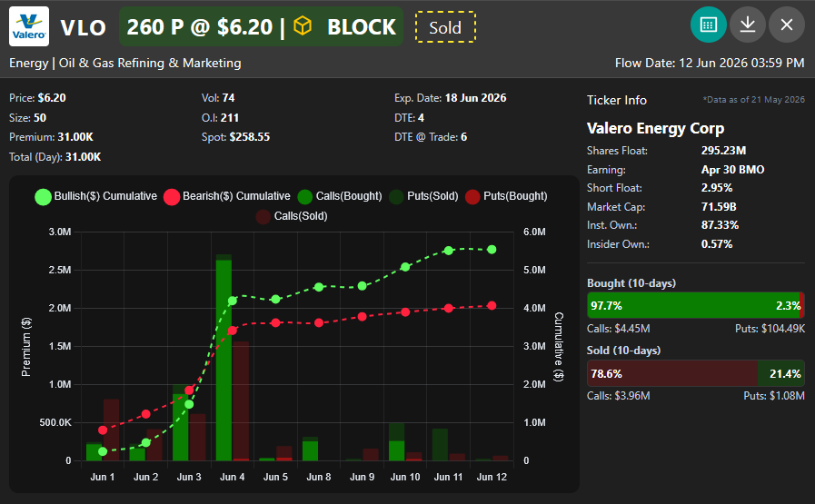Click the Jun 11 Puts(Sold) dark green bar
Screen dimensions: 815x504
pos(440,445)
